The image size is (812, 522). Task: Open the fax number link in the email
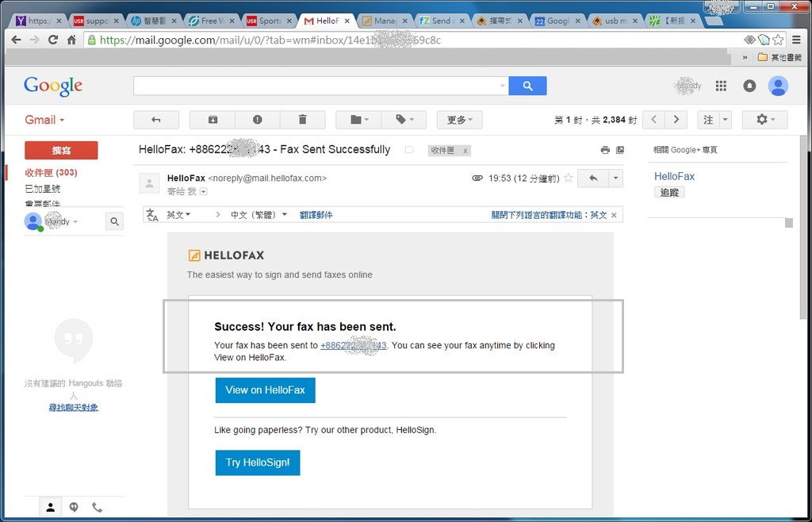(354, 345)
